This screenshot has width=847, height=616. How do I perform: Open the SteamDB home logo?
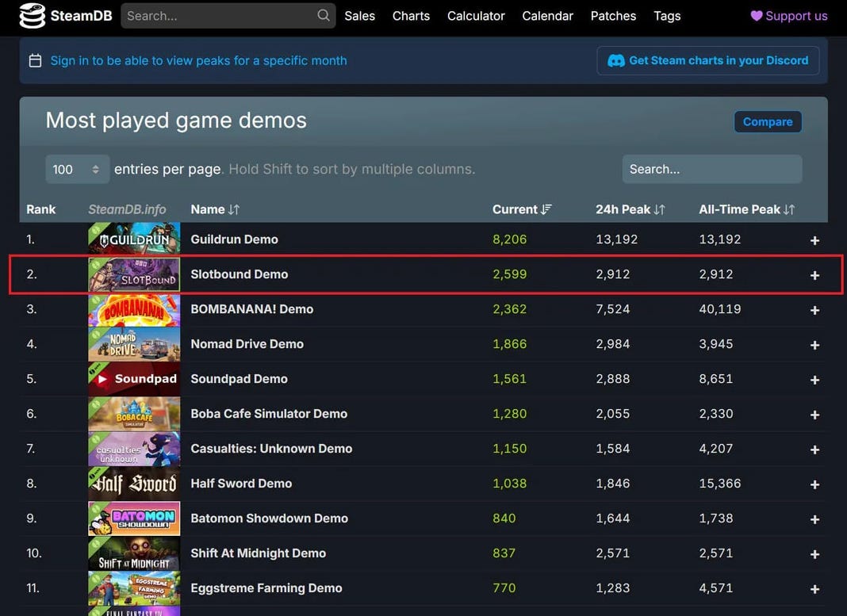coord(65,16)
